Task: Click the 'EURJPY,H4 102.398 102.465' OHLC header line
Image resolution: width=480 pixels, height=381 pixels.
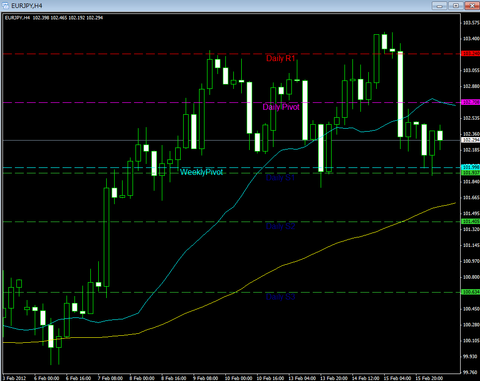Action: [x=54, y=18]
